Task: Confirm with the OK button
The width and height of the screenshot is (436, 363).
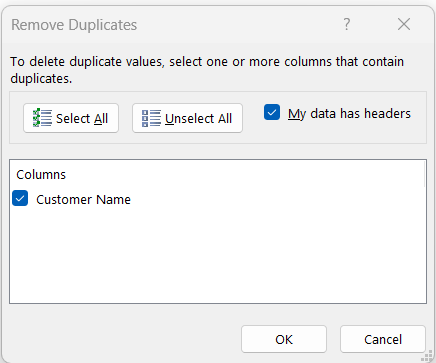Action: coord(284,339)
